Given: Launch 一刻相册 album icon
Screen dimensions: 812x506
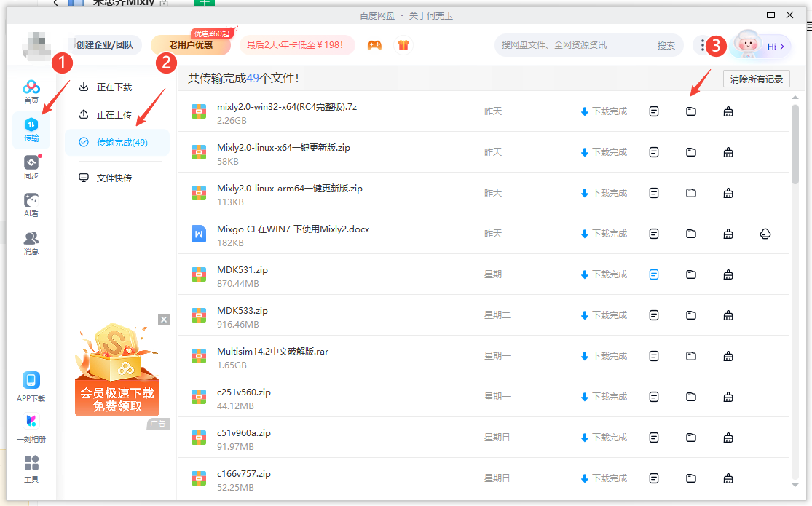Looking at the screenshot, I should coord(31,428).
